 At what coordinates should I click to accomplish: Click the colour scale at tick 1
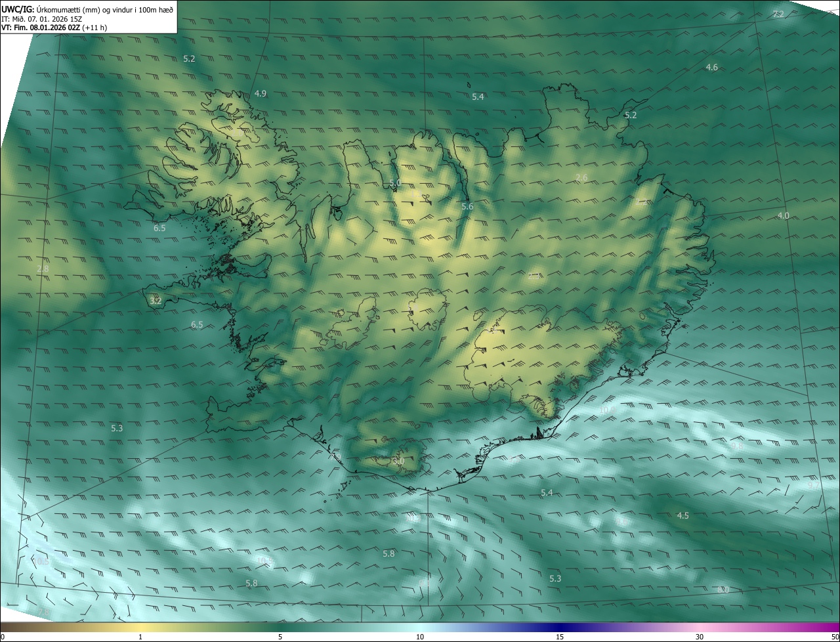click(140, 637)
